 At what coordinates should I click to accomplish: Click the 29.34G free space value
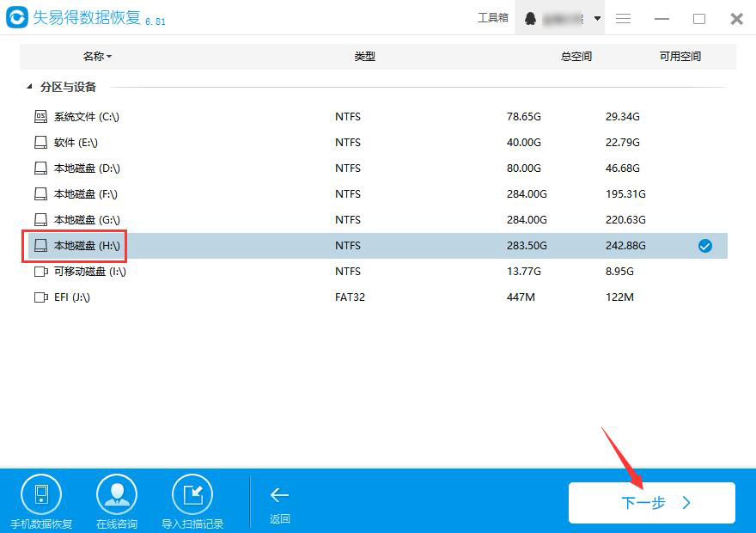(x=623, y=117)
